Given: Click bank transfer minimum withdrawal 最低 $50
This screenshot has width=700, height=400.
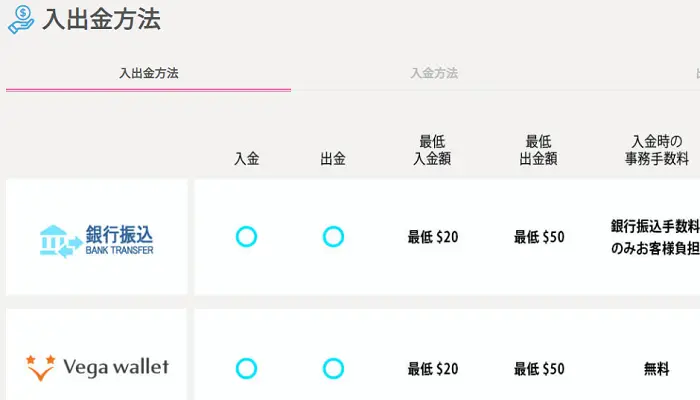Looking at the screenshot, I should (539, 238).
